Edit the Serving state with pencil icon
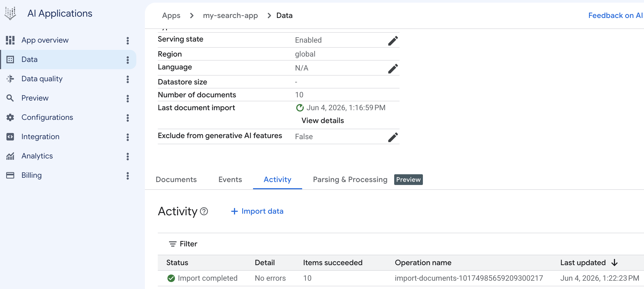Viewport: 644px width, 289px height. coord(393,41)
